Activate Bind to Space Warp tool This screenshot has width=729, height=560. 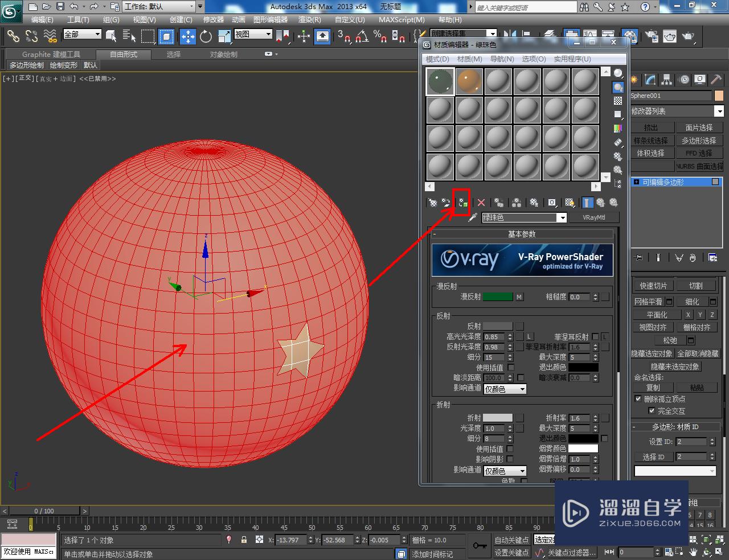(x=50, y=36)
